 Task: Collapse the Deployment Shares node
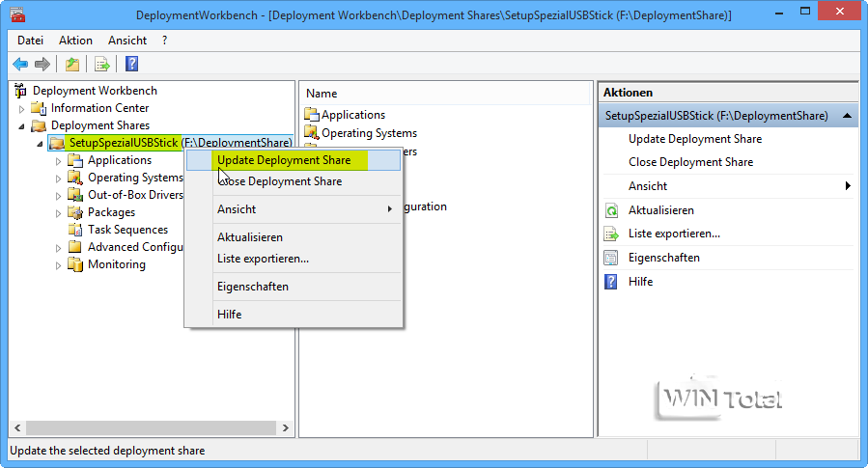pos(21,126)
